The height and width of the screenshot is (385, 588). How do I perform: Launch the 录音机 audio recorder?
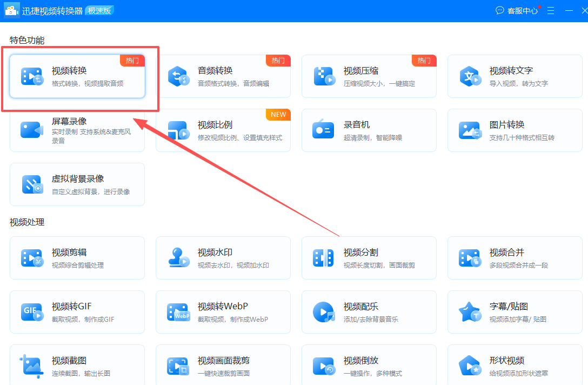367,130
